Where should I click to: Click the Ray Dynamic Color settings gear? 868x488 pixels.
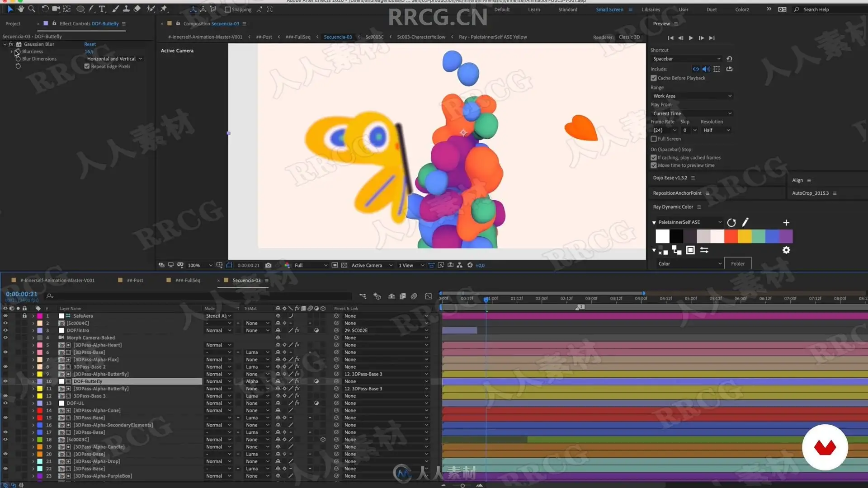tap(786, 250)
